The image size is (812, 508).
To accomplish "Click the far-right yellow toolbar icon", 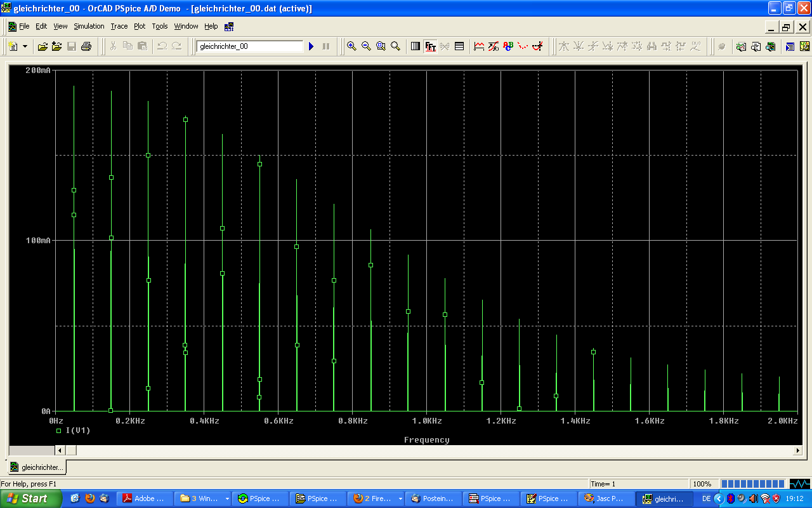I will 804,46.
